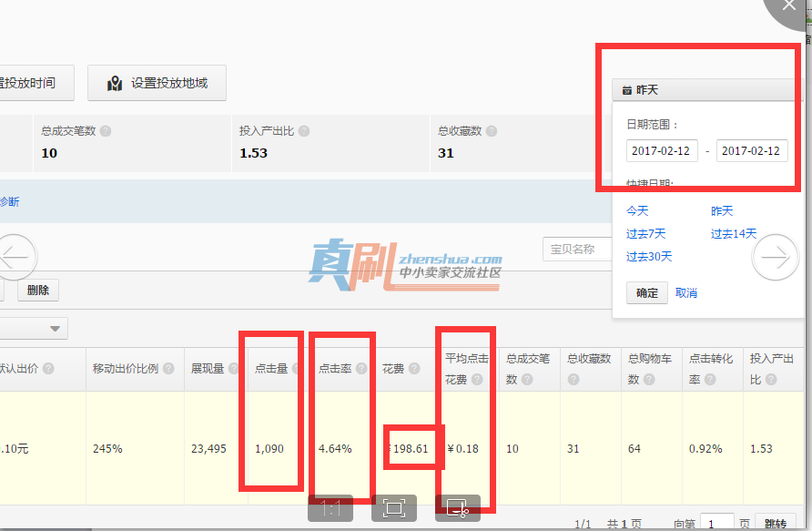The width and height of the screenshot is (812, 531).
Task: Click the fit-to-screen viewer icon
Action: [x=394, y=508]
